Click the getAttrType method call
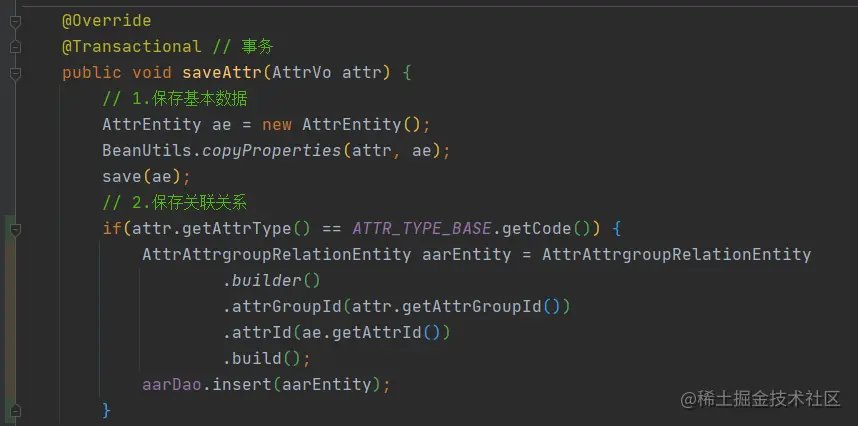 tap(236, 229)
